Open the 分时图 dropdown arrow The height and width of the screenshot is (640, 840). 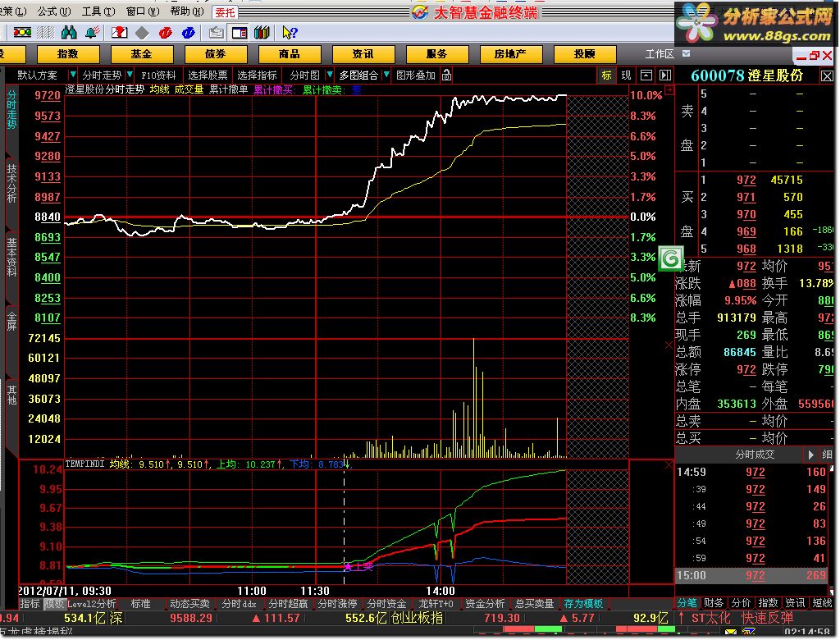(x=330, y=75)
